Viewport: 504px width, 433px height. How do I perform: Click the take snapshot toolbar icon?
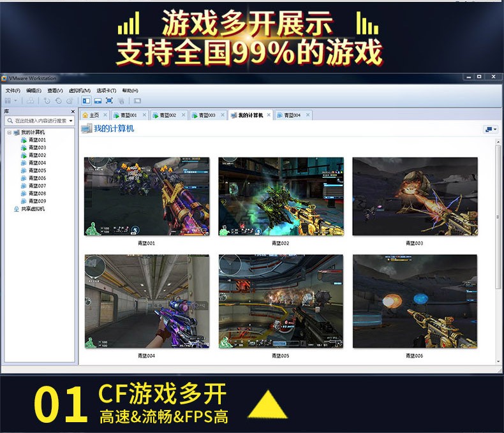coord(47,101)
